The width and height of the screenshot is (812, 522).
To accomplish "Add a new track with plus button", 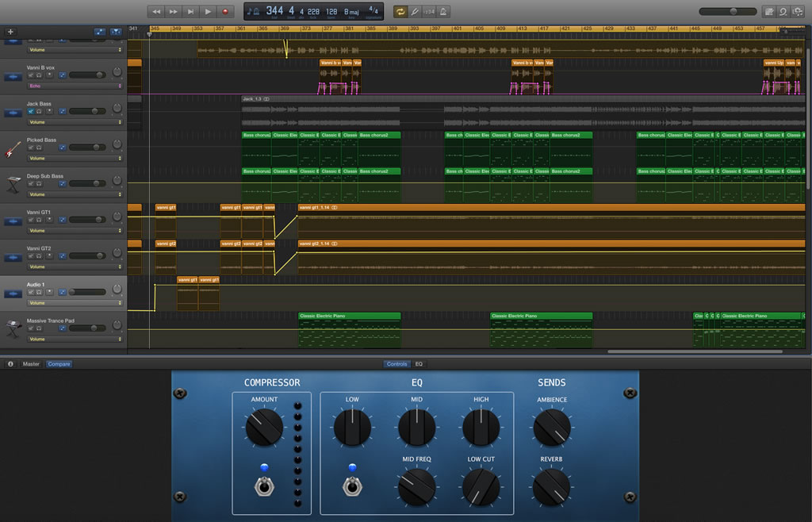I will [x=10, y=32].
